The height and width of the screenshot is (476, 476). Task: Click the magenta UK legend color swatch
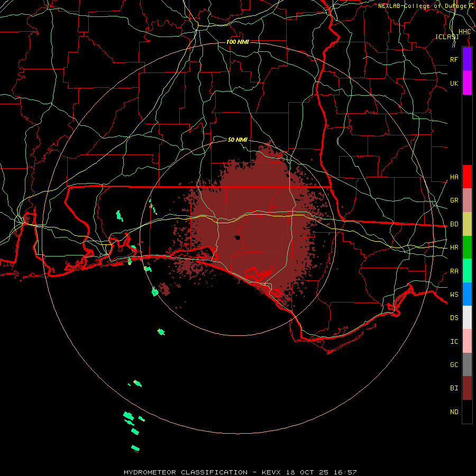coord(467,83)
